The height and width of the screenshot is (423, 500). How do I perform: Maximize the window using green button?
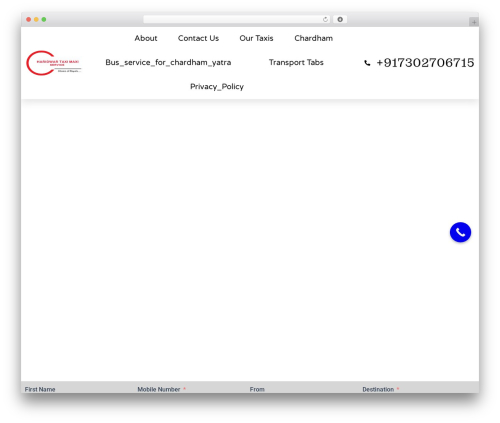coord(44,20)
